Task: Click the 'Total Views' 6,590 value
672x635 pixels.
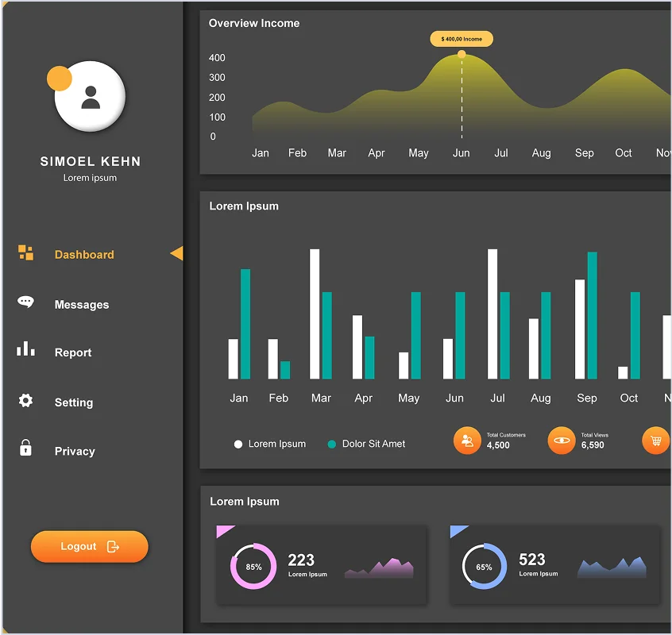Action: click(x=593, y=445)
